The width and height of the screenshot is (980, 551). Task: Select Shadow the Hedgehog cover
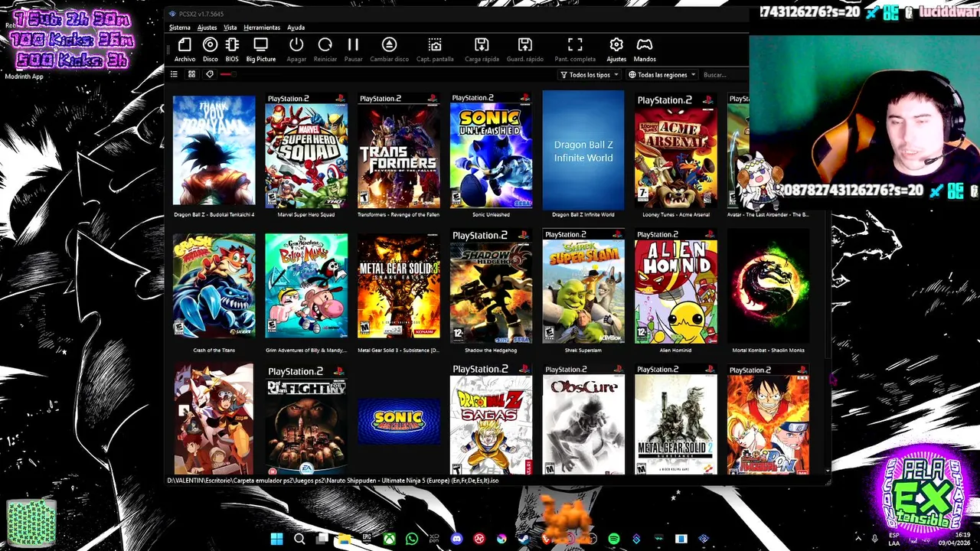491,286
